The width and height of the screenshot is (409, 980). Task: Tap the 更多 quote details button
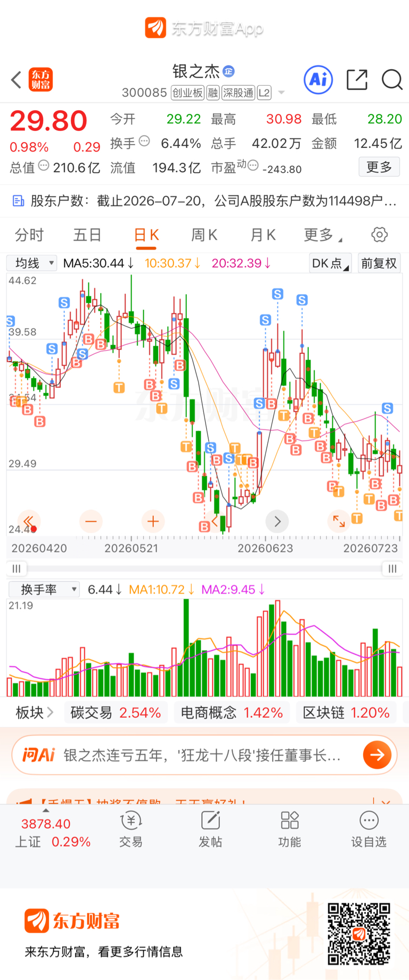click(x=379, y=167)
